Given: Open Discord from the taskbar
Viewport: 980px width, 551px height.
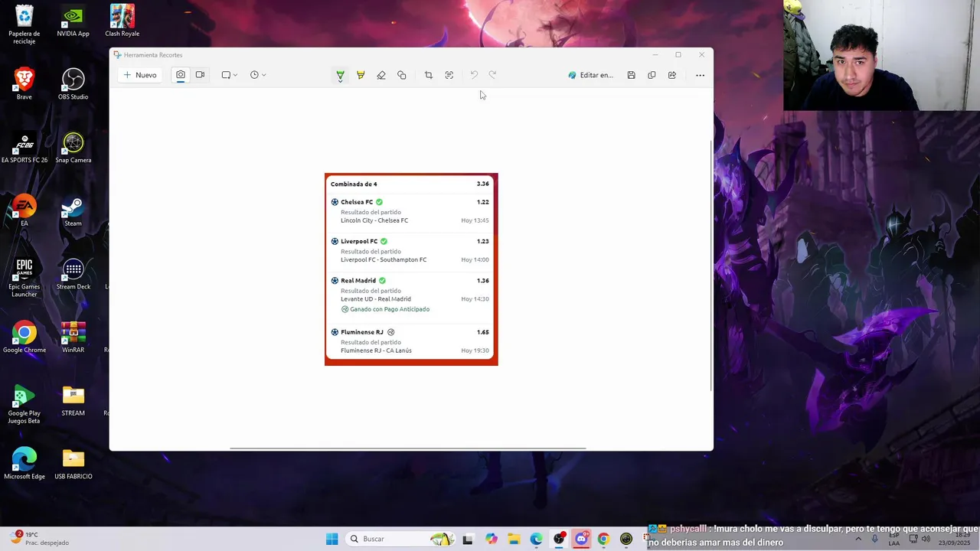Looking at the screenshot, I should coord(581,539).
